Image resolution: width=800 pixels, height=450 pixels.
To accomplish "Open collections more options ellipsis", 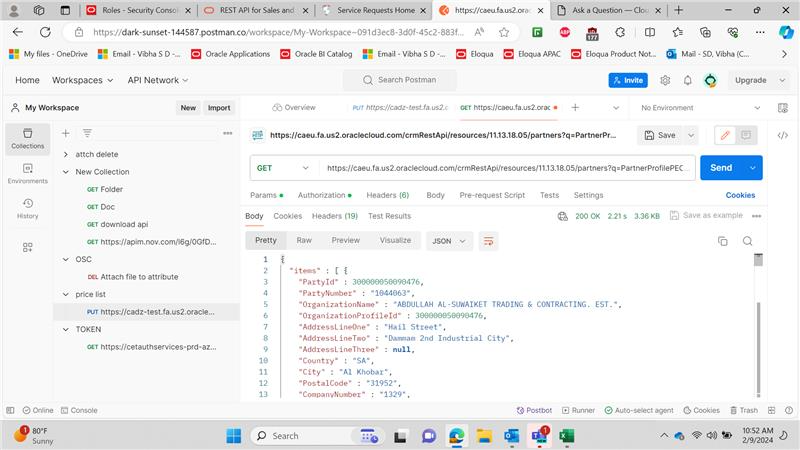I will tap(228, 133).
